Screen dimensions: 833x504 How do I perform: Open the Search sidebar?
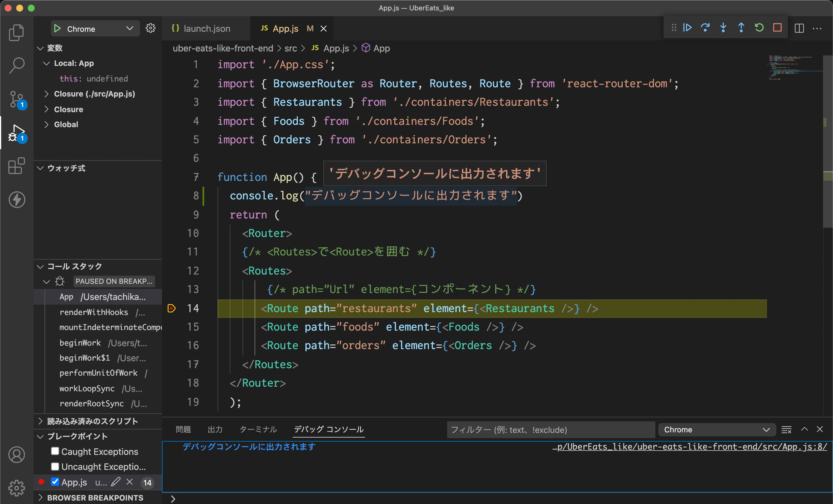(x=16, y=65)
